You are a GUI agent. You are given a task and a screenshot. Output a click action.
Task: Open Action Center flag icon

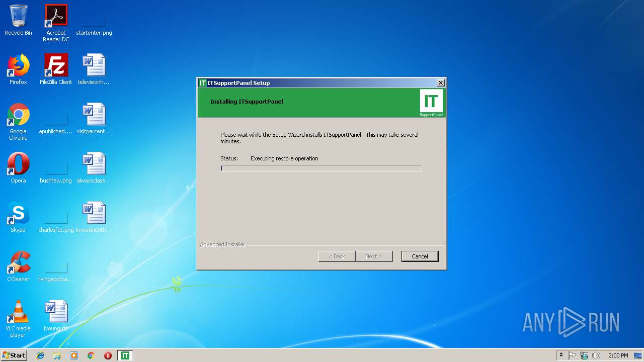[572, 355]
